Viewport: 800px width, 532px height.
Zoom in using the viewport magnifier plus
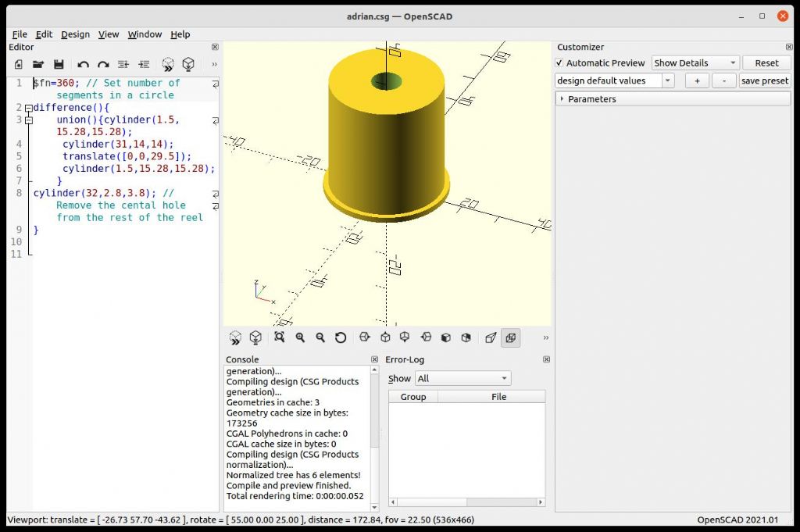300,337
